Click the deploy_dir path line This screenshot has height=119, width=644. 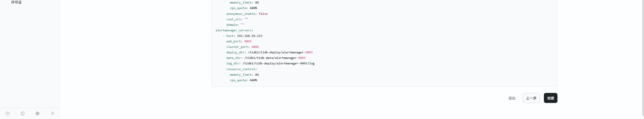(x=269, y=52)
